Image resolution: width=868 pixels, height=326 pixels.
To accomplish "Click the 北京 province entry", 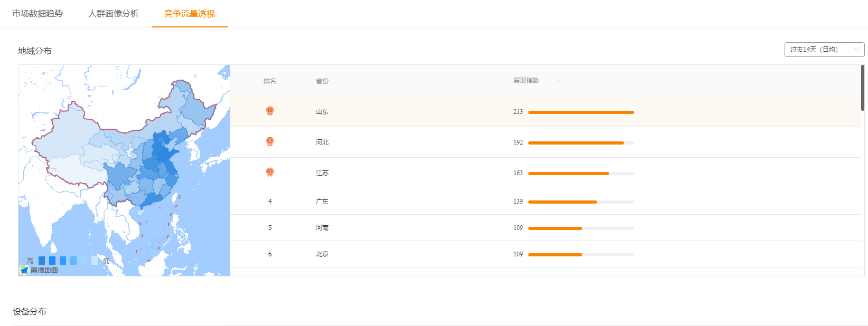I will coord(322,254).
